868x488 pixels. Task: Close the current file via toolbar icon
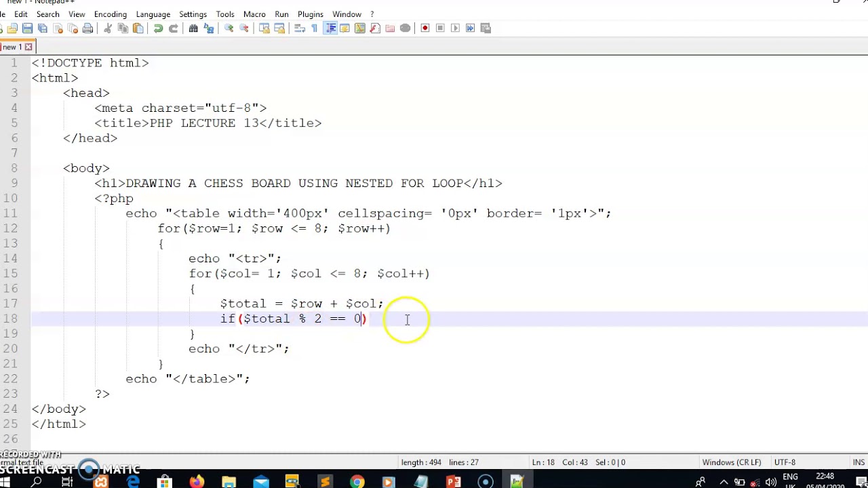coord(58,28)
